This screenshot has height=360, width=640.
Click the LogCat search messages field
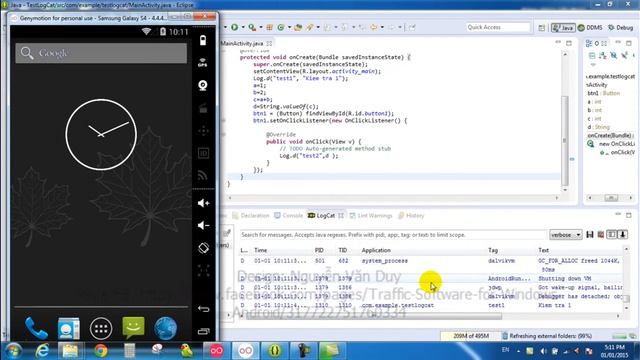click(393, 235)
